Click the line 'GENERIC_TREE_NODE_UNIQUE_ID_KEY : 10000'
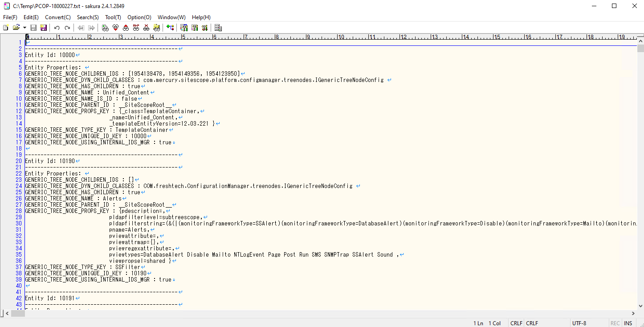 (x=86, y=136)
